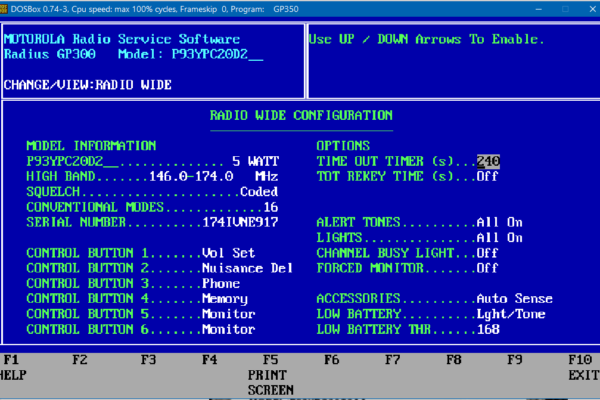Click the ALERT TONES label
This screenshot has height=400, width=600.
click(358, 222)
